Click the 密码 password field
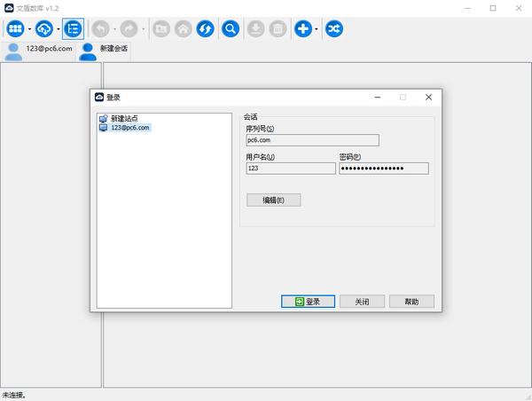Viewport: 532px width, 401px height. pyautogui.click(x=383, y=169)
